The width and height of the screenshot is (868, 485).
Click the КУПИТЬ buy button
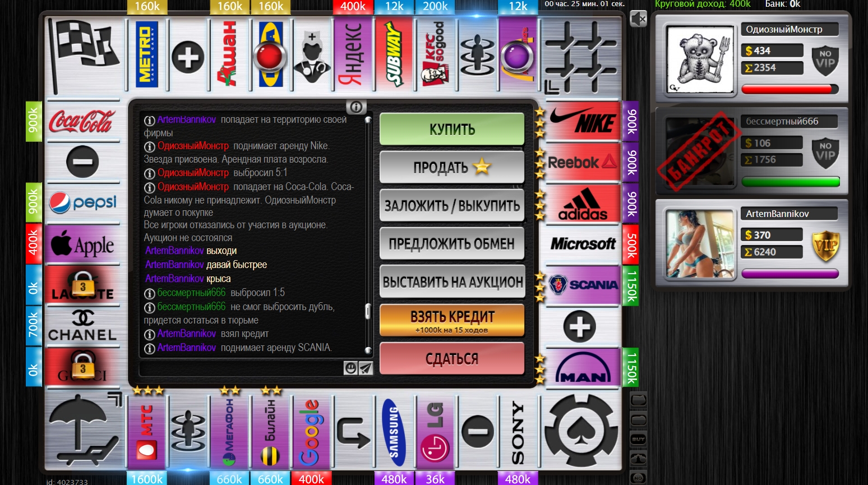[452, 130]
